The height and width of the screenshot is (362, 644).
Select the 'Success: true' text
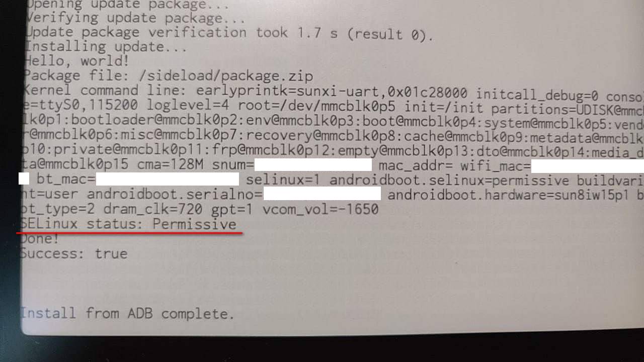(74, 253)
